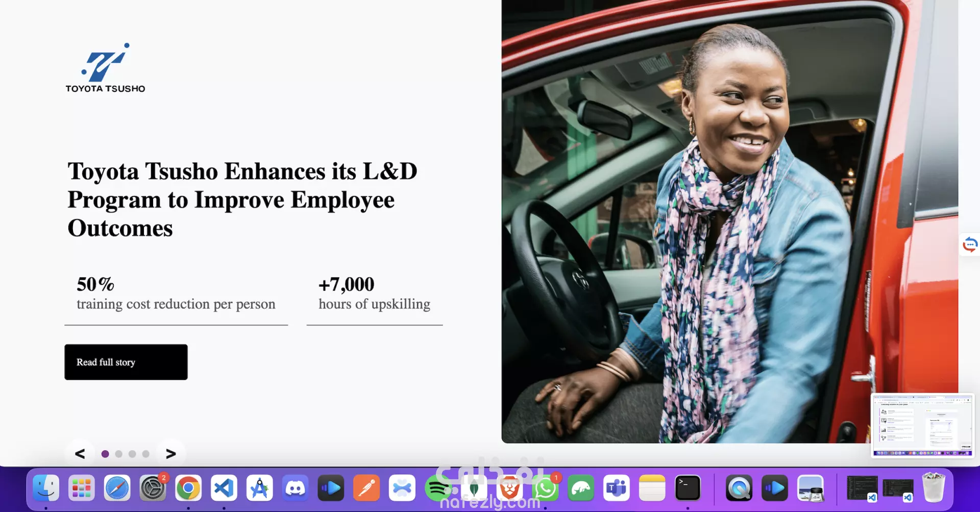Screen dimensions: 980x512
Task: Open Visual Studio Code from the dock
Action: point(224,489)
